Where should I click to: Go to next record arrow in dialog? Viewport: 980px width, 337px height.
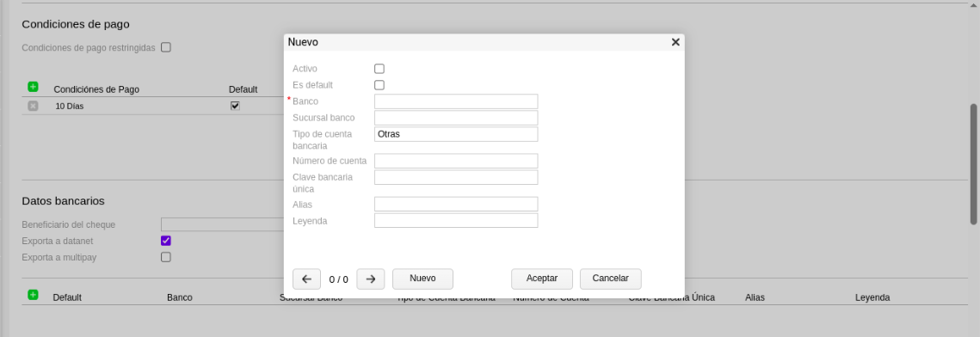[370, 279]
